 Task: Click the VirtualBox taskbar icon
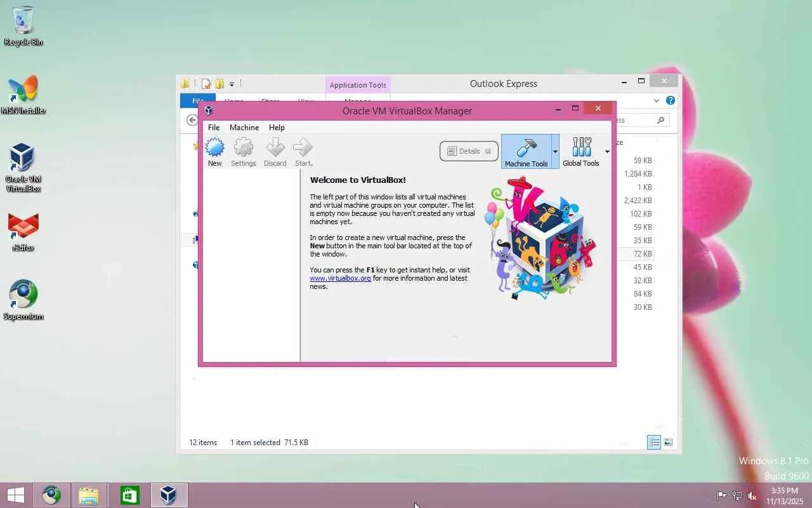click(x=168, y=495)
